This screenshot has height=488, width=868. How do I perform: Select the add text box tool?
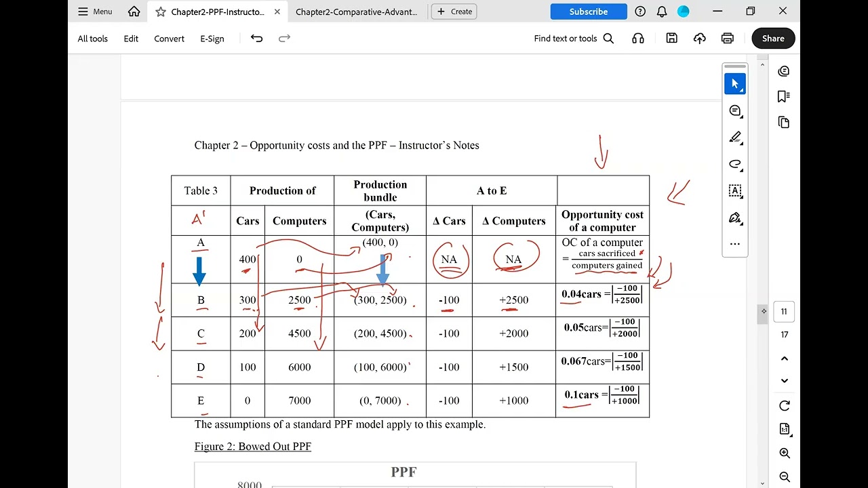tap(735, 191)
